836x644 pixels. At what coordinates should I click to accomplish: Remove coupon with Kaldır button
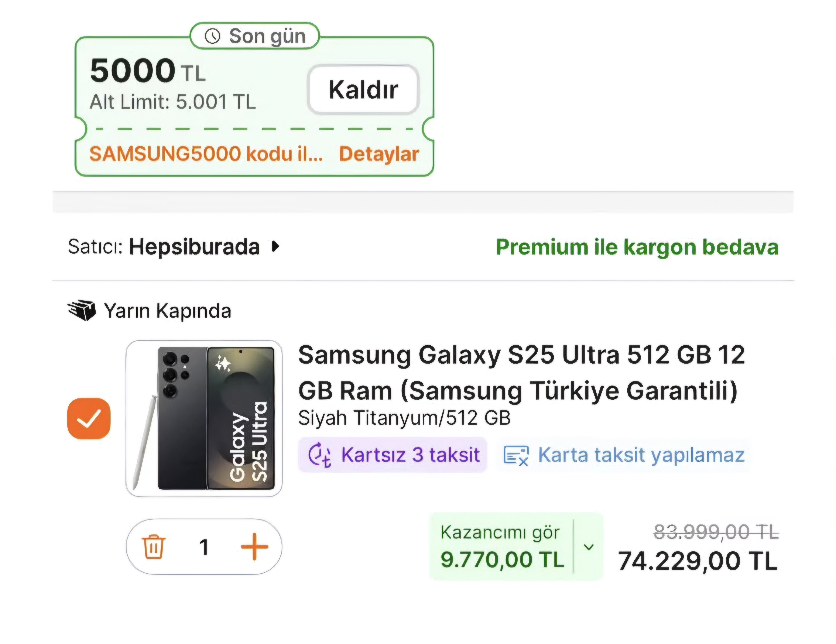pos(363,90)
